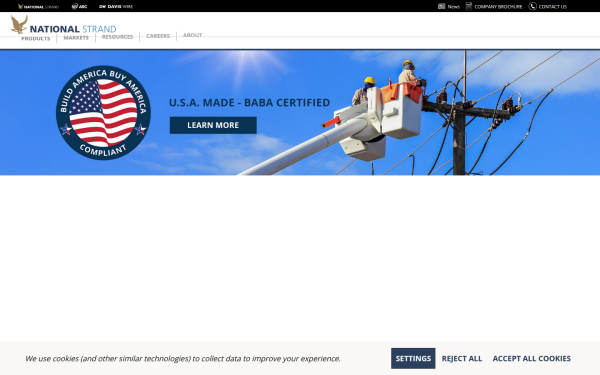This screenshot has width=600, height=375.
Task: Open the Markets menu
Action: tap(76, 38)
